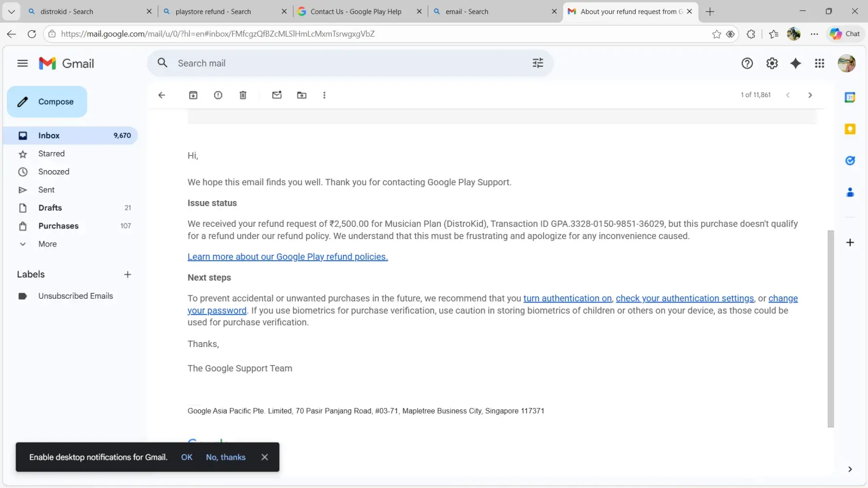Open More options three-dot menu in email toolbar

point(324,95)
